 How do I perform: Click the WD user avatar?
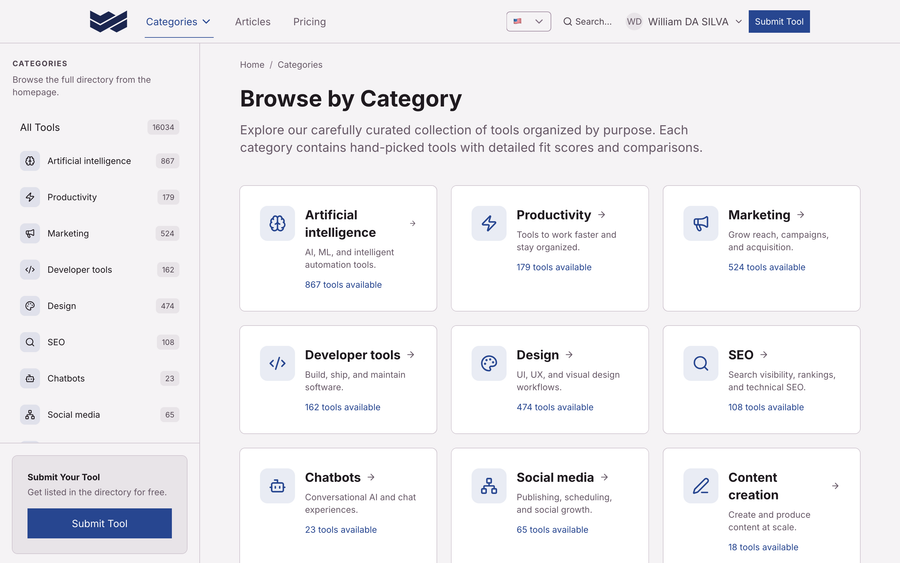tap(634, 21)
